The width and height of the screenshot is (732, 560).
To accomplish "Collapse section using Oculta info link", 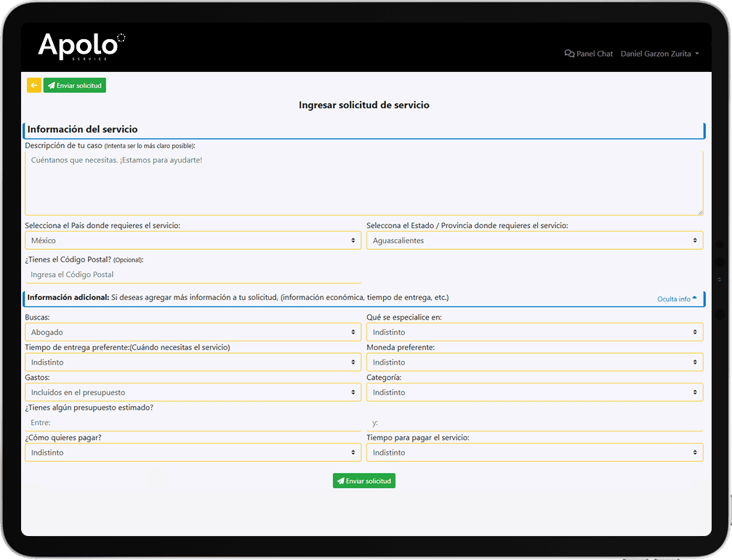I will pyautogui.click(x=677, y=299).
